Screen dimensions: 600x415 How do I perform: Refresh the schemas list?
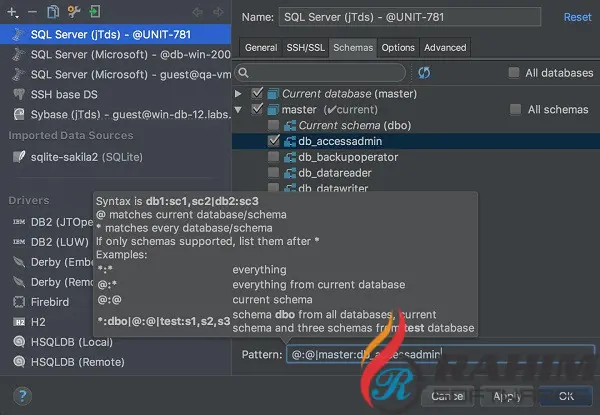(x=424, y=72)
